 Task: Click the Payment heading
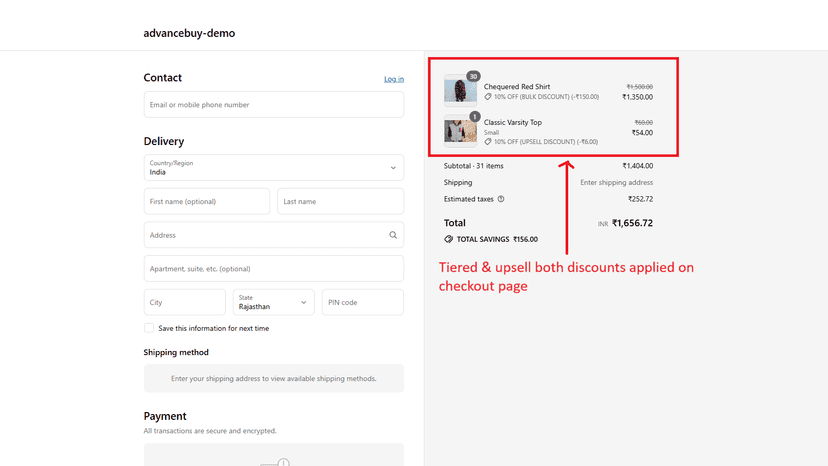pos(165,416)
